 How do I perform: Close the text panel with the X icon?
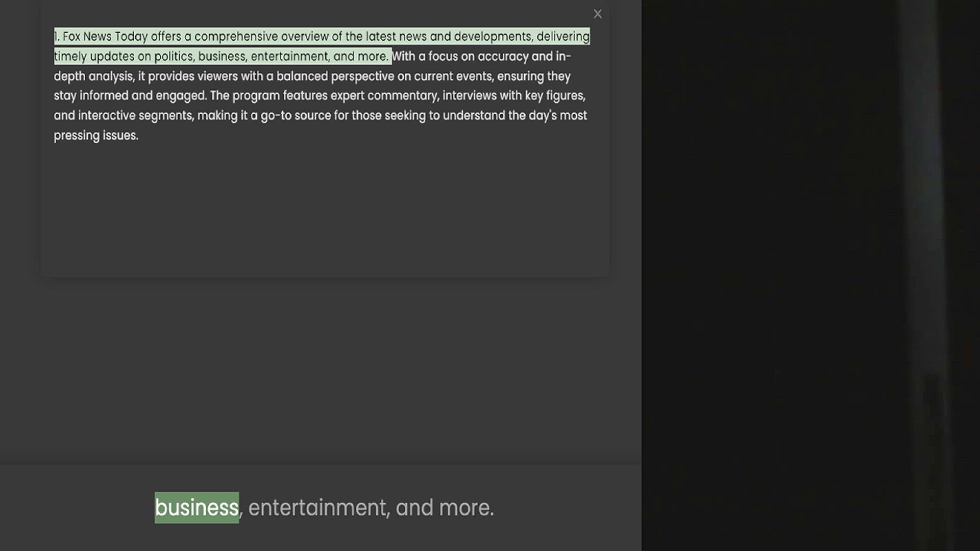(598, 14)
